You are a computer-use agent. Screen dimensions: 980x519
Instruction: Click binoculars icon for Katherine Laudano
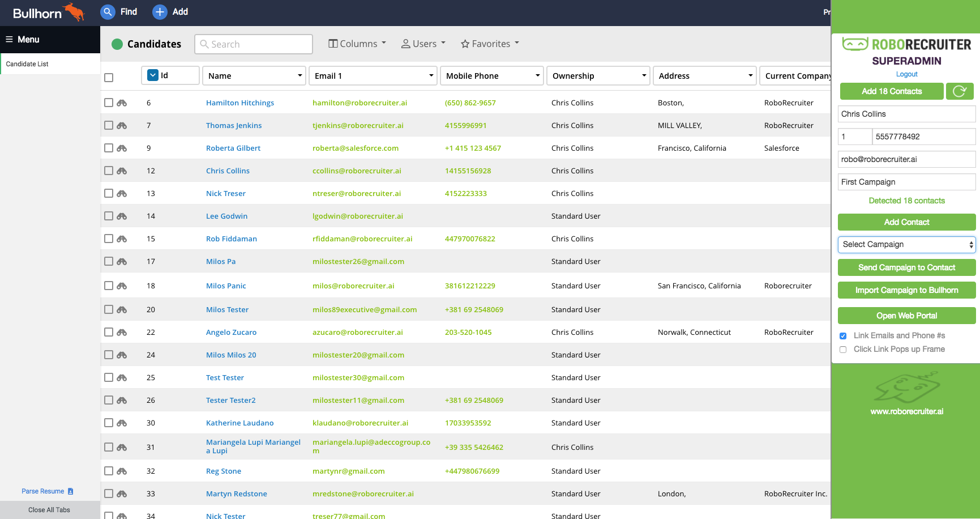(x=122, y=423)
